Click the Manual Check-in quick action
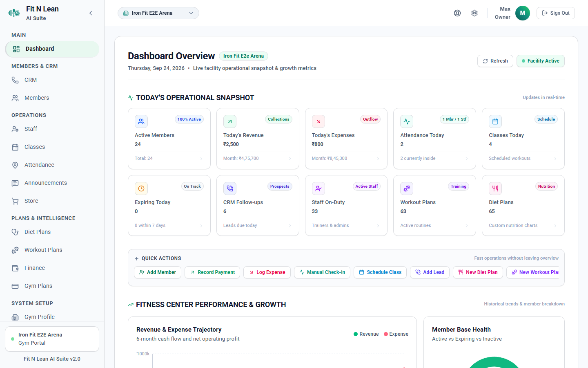588x368 pixels. [x=322, y=272]
